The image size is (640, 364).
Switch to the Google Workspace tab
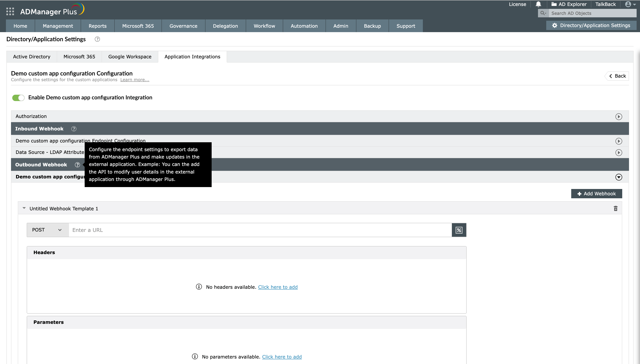pyautogui.click(x=130, y=56)
